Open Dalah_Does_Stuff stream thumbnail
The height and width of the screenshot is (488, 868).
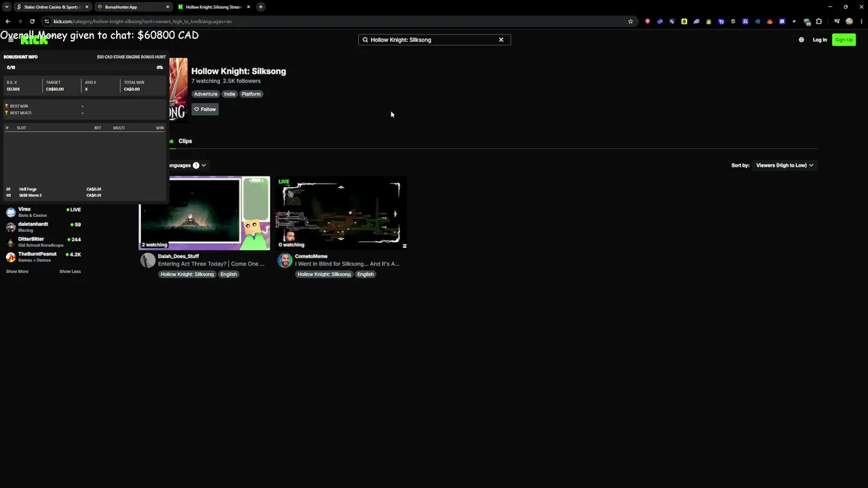(x=204, y=213)
